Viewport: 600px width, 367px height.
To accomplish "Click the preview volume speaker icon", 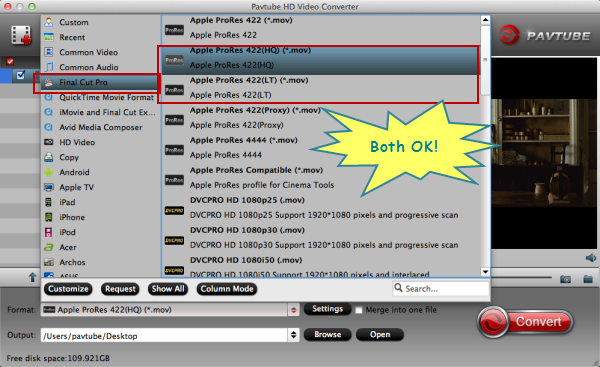I will 591,258.
